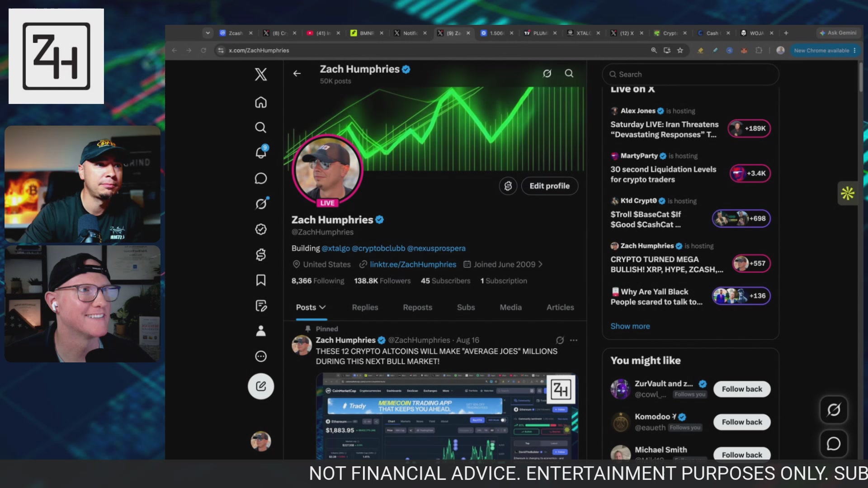Open floating Grok button at bottom right
This screenshot has width=868, height=488.
click(834, 410)
